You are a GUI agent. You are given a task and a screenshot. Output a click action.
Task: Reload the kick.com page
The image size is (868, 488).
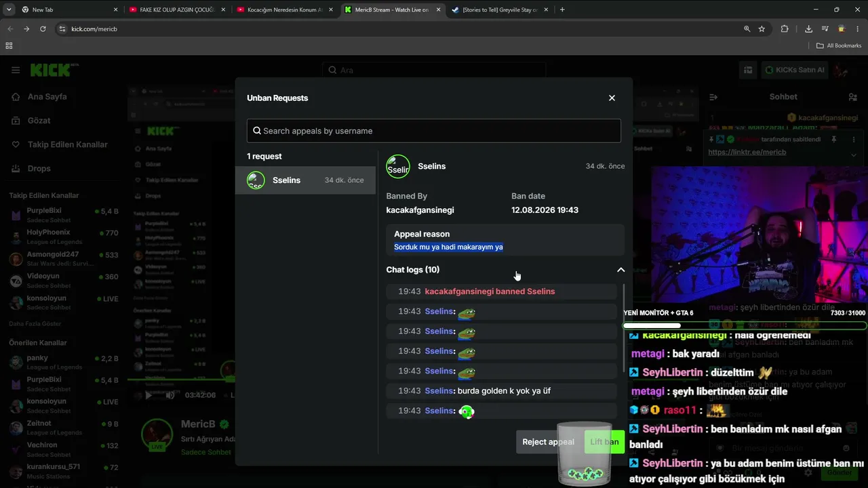point(43,29)
